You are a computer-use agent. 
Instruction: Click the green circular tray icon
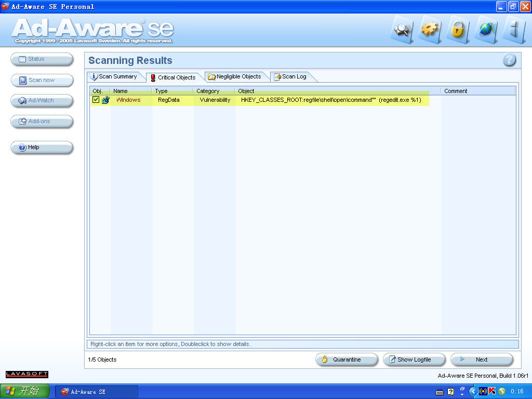point(502,392)
